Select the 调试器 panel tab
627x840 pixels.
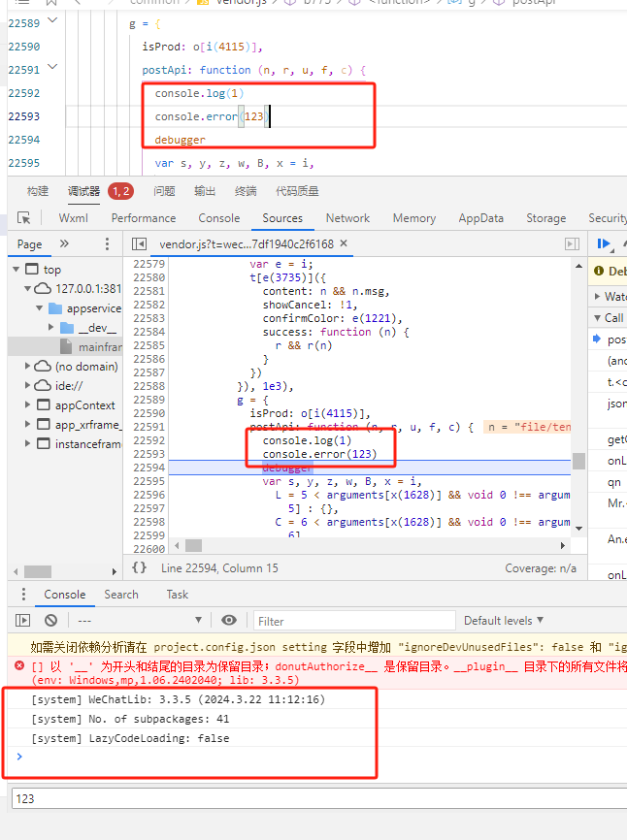click(x=83, y=191)
